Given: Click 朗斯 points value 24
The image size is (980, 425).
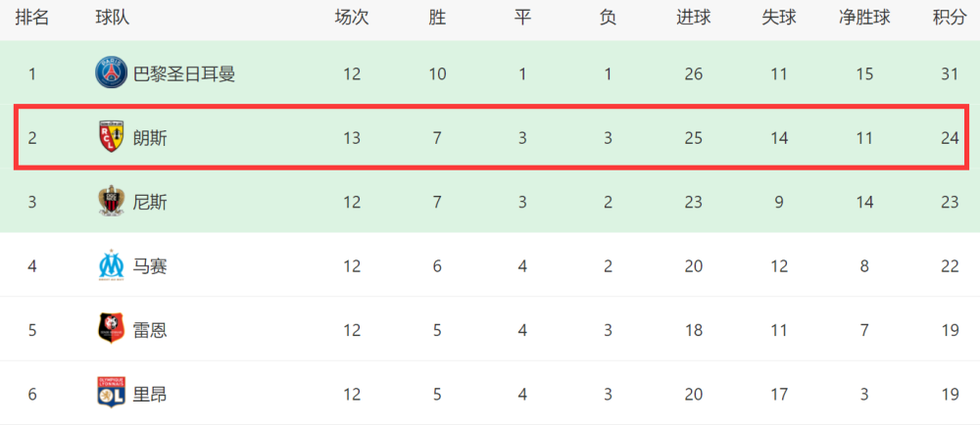Looking at the screenshot, I should [950, 138].
